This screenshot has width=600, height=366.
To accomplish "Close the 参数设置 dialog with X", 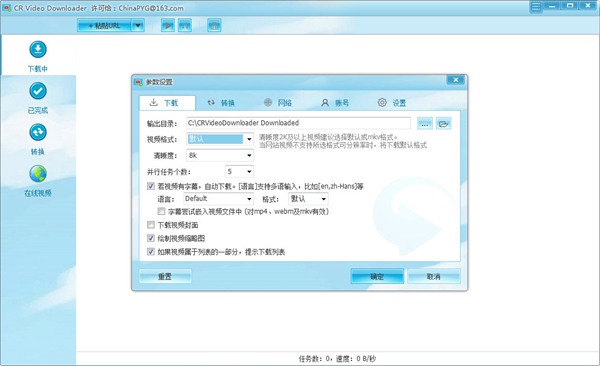I will [455, 80].
